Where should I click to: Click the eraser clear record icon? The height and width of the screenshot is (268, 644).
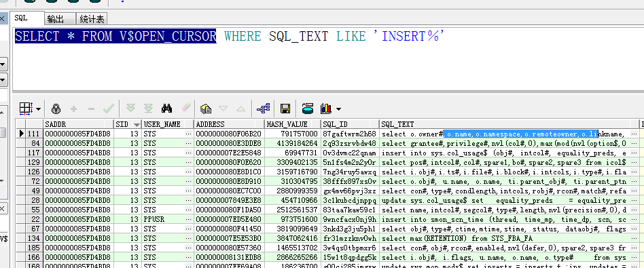[x=186, y=108]
